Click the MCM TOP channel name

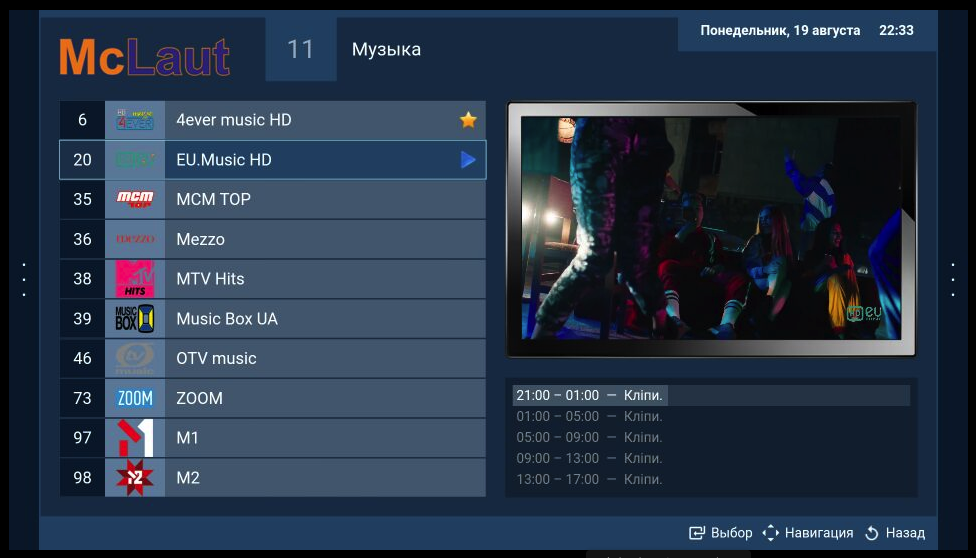[214, 199]
